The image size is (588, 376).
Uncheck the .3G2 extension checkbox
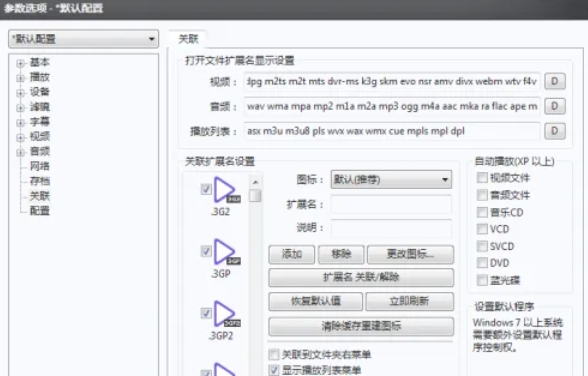click(206, 189)
